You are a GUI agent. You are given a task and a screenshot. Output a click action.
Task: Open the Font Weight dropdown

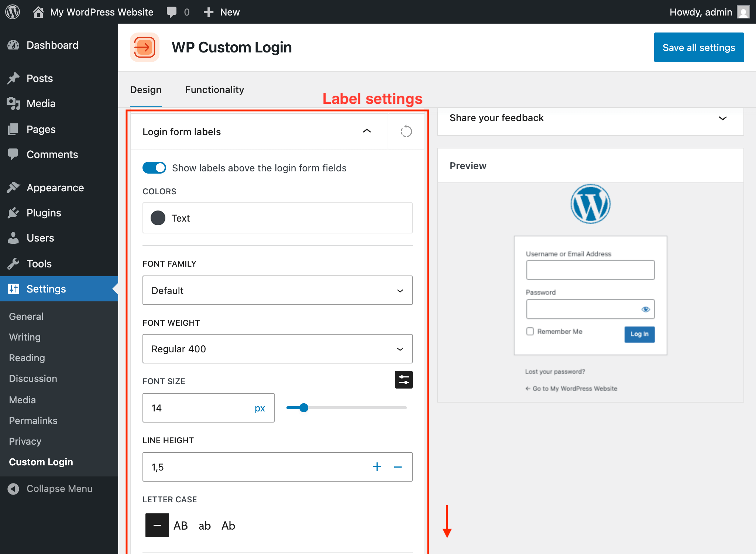277,348
